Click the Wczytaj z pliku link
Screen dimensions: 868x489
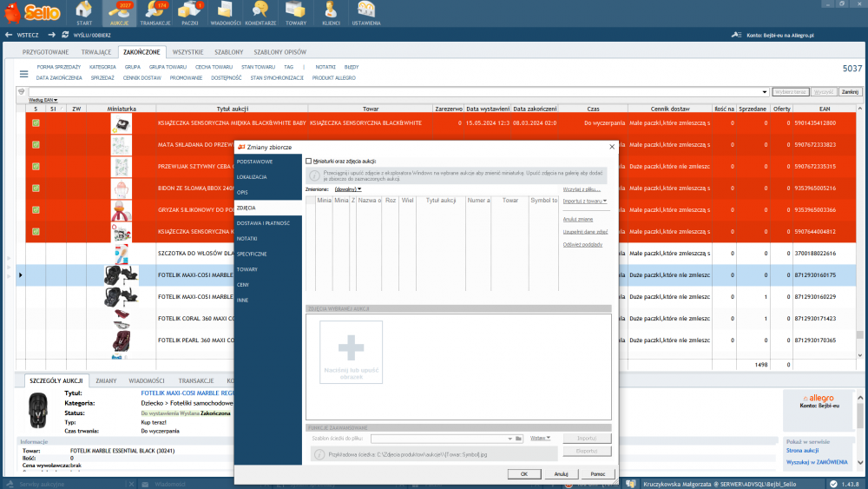(582, 188)
